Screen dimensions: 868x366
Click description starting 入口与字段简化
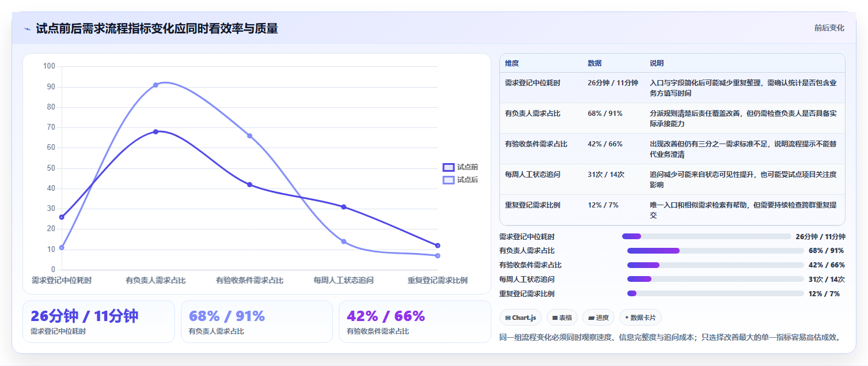coord(743,88)
